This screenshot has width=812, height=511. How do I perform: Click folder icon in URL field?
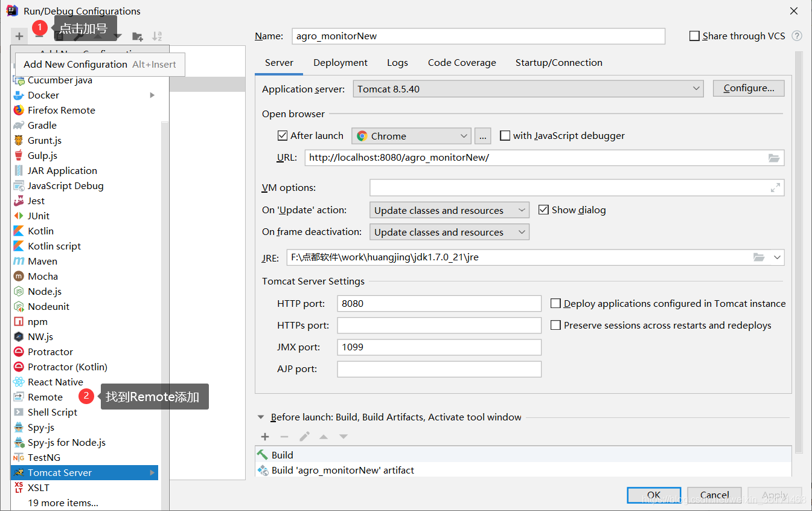tap(774, 158)
